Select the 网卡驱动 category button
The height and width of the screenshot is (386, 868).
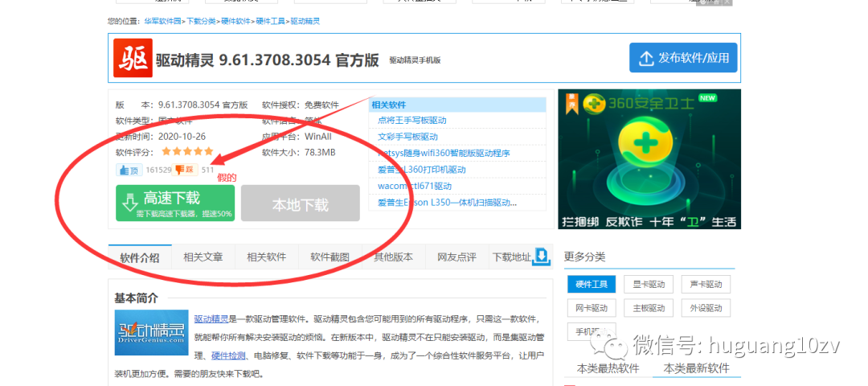[x=592, y=308]
